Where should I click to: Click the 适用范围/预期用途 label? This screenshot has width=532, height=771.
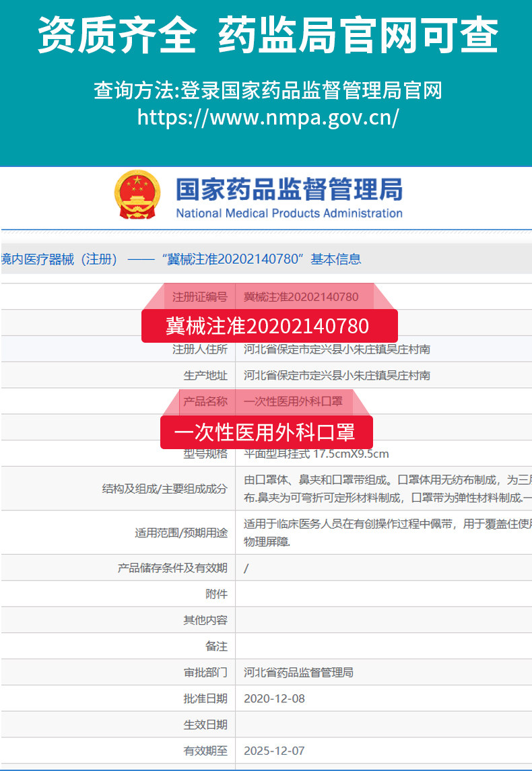pos(181,533)
